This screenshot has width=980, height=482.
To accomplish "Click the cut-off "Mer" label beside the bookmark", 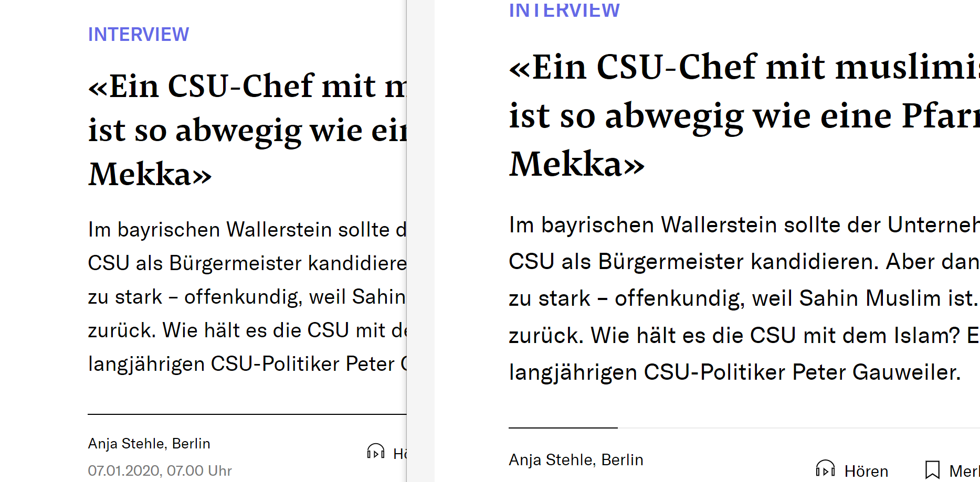I will 964,471.
